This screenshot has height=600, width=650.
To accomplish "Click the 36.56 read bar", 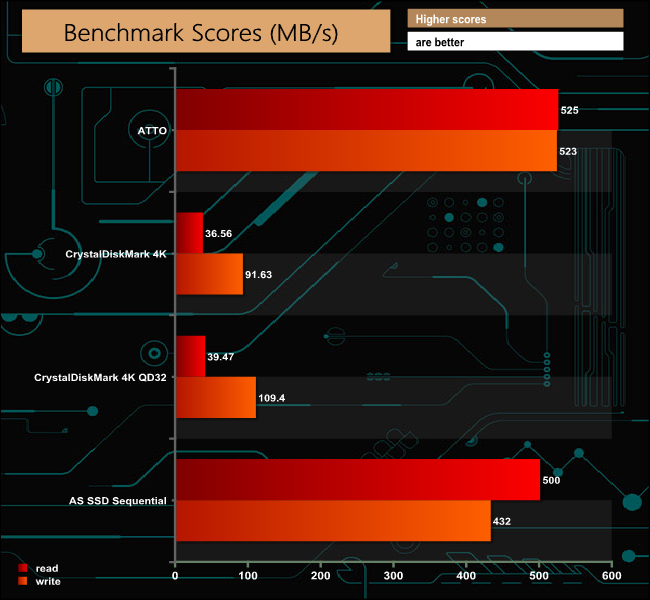I will [190, 233].
